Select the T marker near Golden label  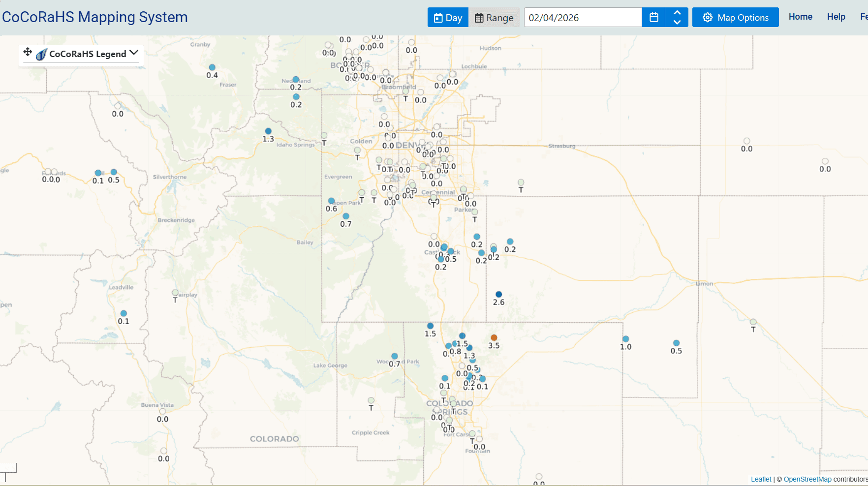click(357, 151)
